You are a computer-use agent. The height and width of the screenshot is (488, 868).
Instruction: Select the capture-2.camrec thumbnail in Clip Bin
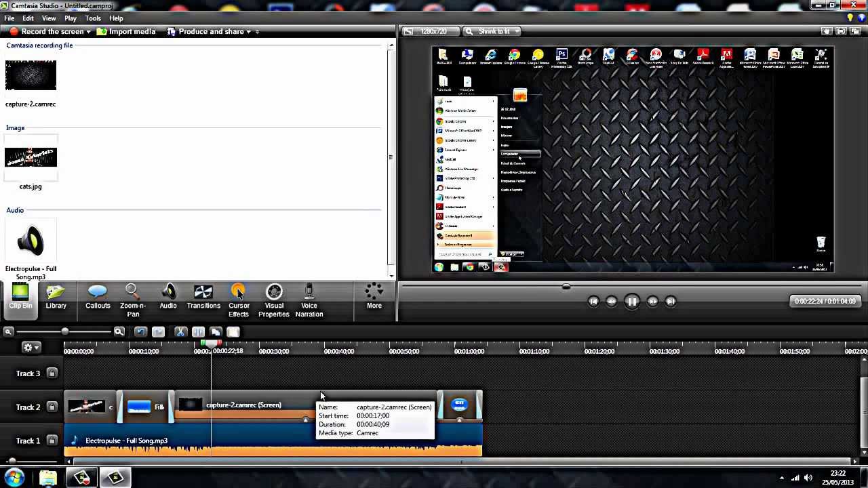31,75
